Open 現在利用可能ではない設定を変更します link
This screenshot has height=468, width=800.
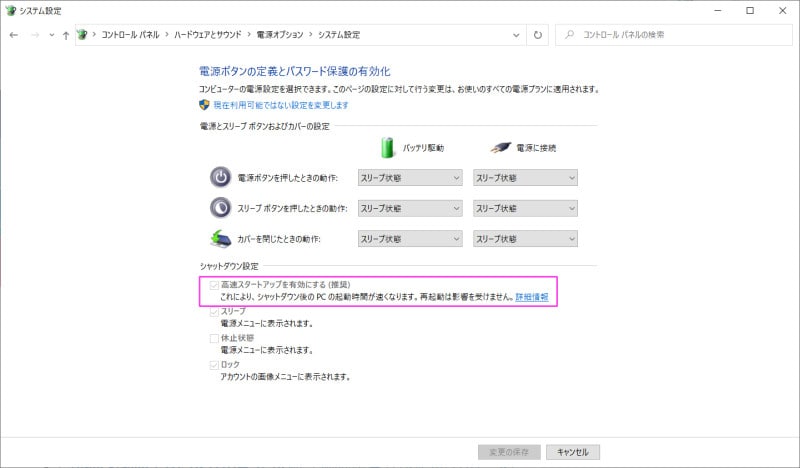coord(281,105)
